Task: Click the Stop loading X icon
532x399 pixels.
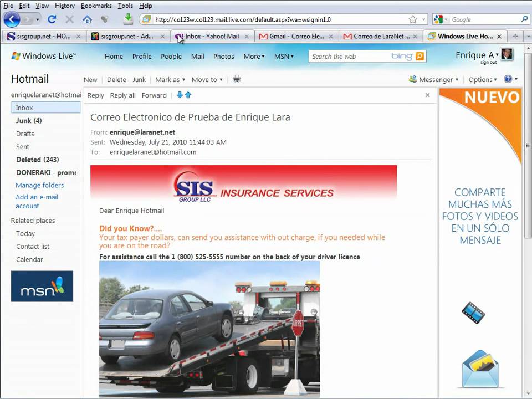Action: pos(69,19)
